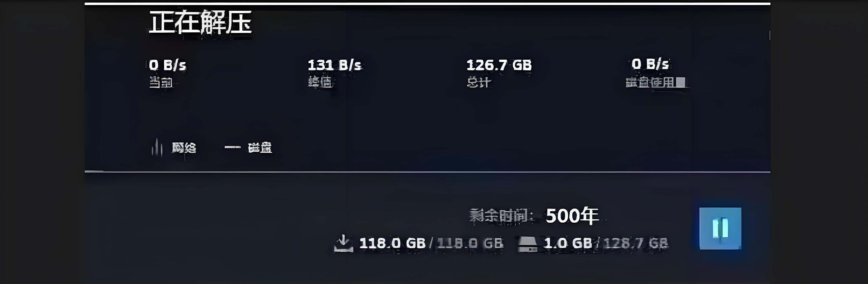Select the 131 B/s peak speed value
This screenshot has height=284, width=868.
(334, 65)
